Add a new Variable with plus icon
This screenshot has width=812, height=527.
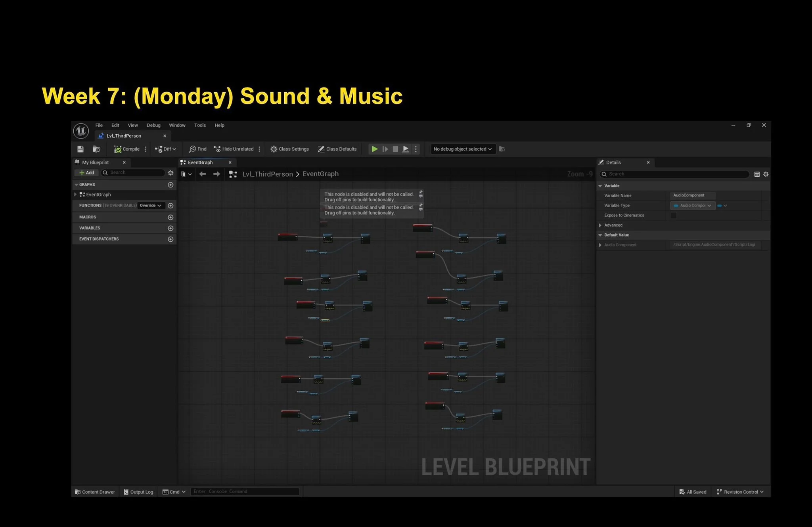170,228
